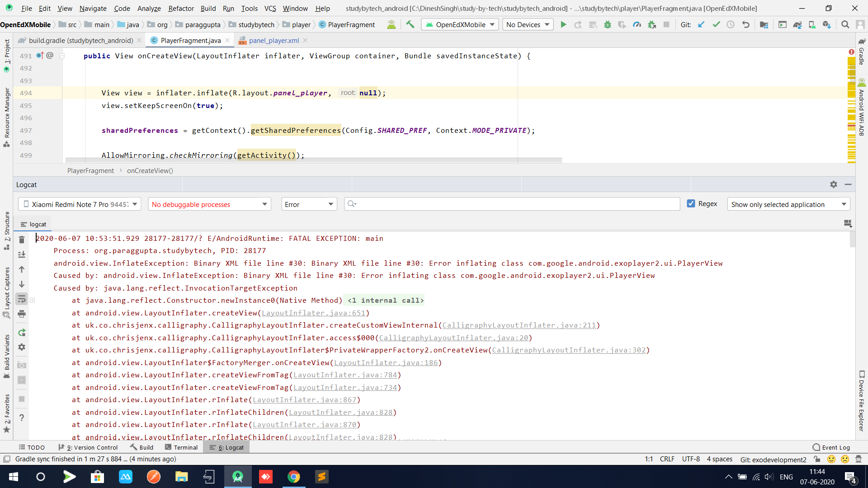Open the Error log level dropdown
This screenshot has height=488, width=868.
[309, 204]
